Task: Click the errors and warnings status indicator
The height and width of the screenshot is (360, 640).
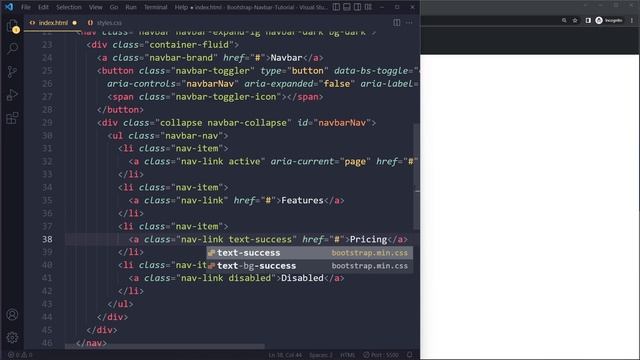Action: click(20, 355)
